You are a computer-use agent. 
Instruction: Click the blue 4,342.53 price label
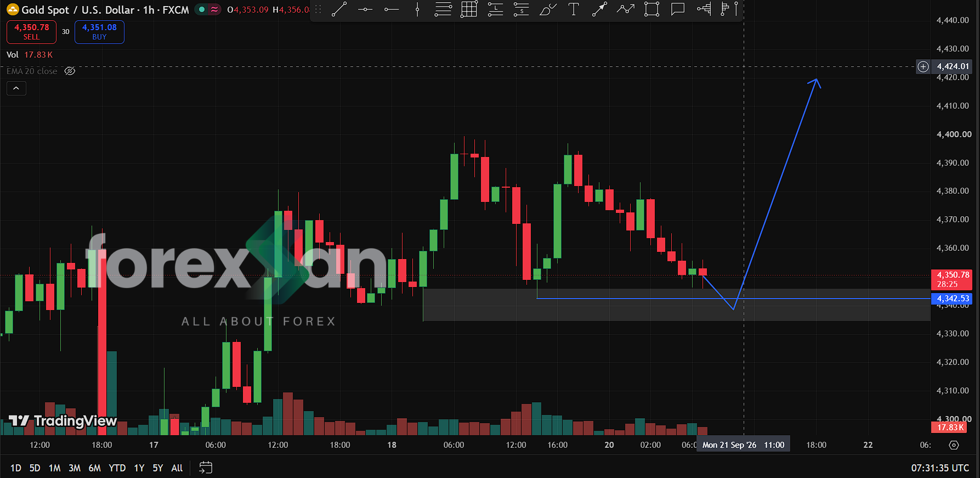[951, 299]
